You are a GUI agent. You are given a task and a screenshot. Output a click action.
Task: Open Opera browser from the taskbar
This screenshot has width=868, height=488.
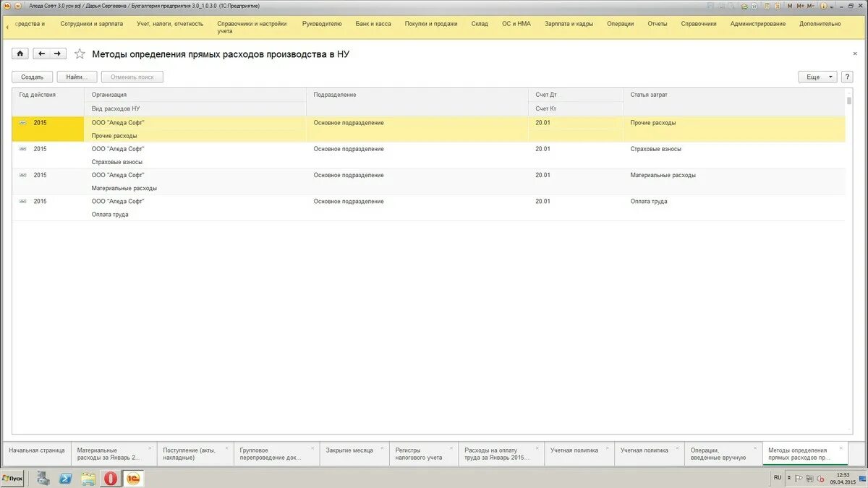tap(111, 479)
